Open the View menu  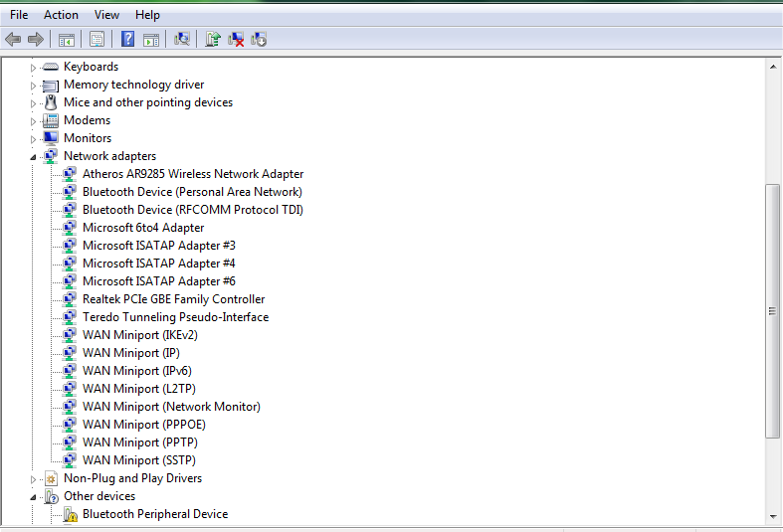[x=106, y=15]
